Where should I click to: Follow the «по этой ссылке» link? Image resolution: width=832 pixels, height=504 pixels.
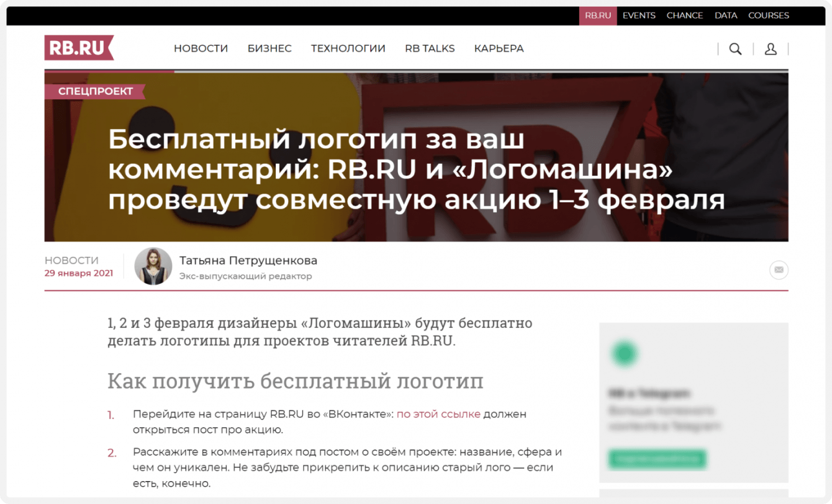pos(438,414)
